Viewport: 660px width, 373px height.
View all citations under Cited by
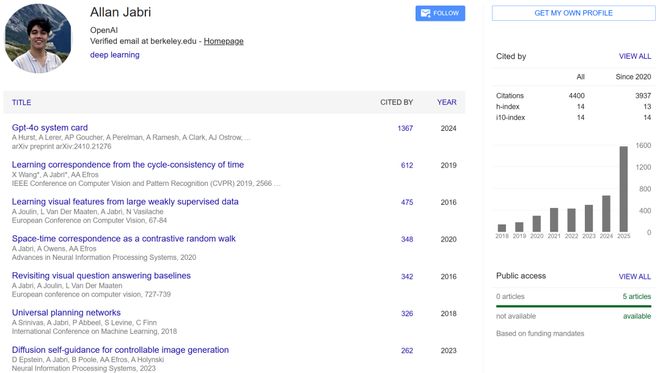[x=635, y=56]
